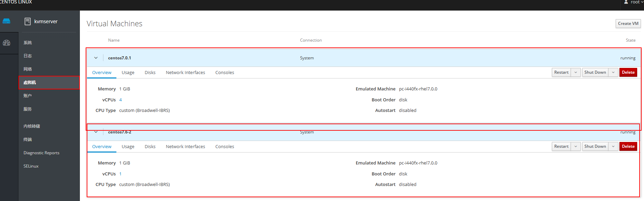Viewport: 644px width, 201px height.
Task: Open Restart dropdown arrow for centos7.0.1
Action: (x=576, y=72)
